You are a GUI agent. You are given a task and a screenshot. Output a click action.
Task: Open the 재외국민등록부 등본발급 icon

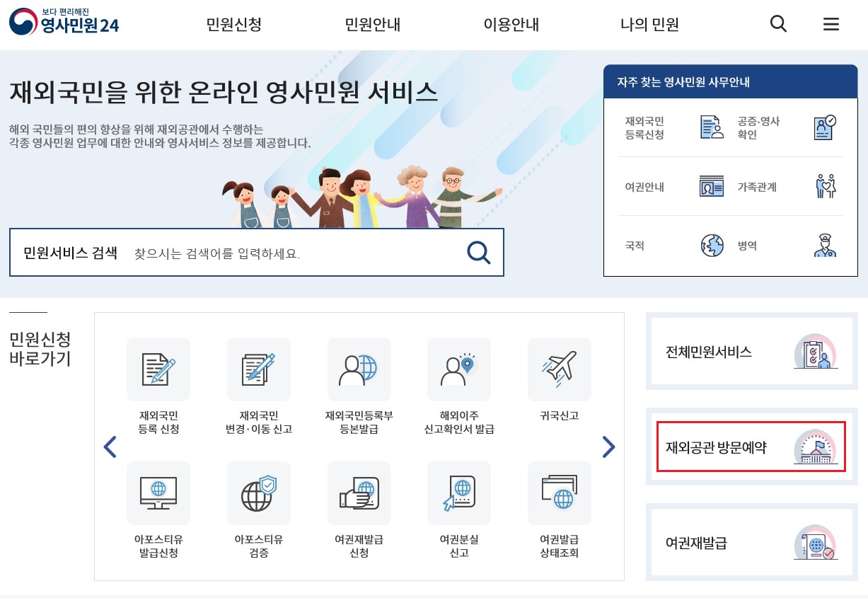359,369
